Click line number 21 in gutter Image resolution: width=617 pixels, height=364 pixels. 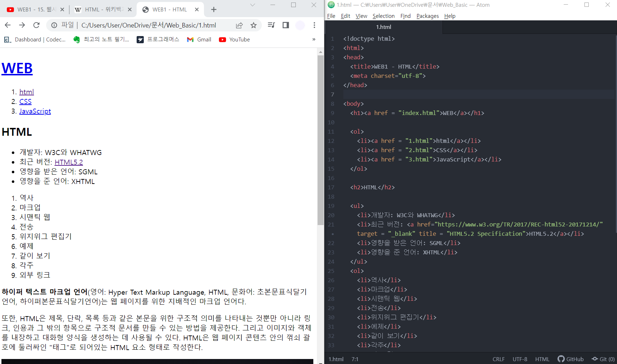click(331, 224)
